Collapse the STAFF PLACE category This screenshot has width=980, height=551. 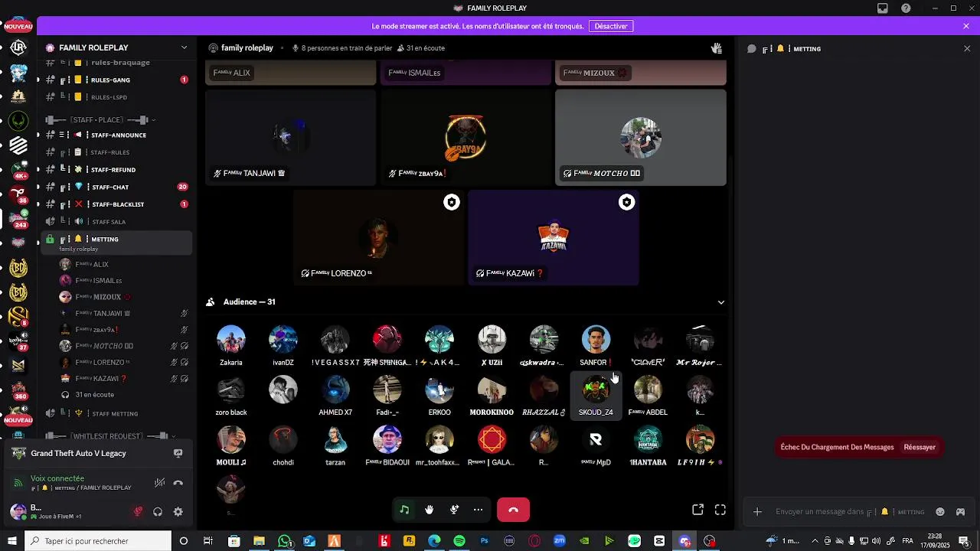click(x=100, y=120)
